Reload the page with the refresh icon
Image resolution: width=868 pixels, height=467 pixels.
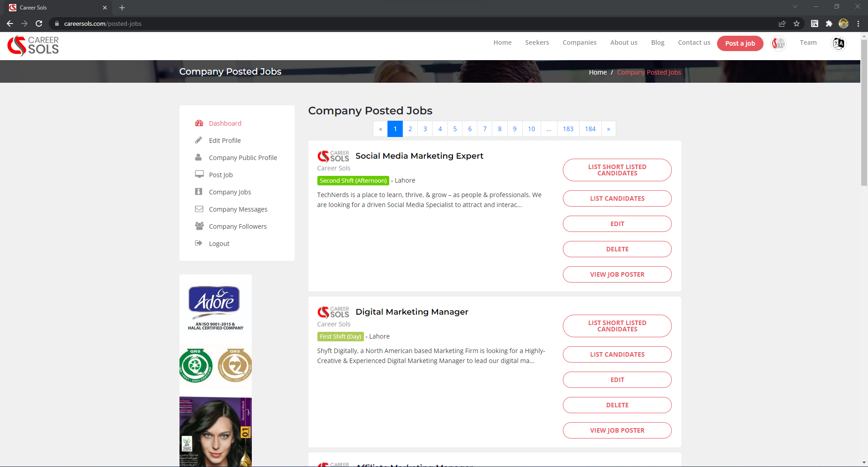coord(39,24)
